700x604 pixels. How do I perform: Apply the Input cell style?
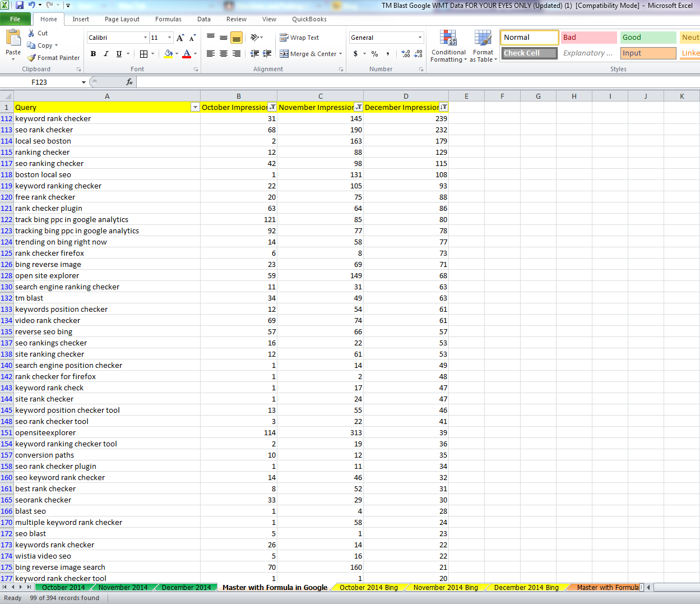tap(648, 53)
